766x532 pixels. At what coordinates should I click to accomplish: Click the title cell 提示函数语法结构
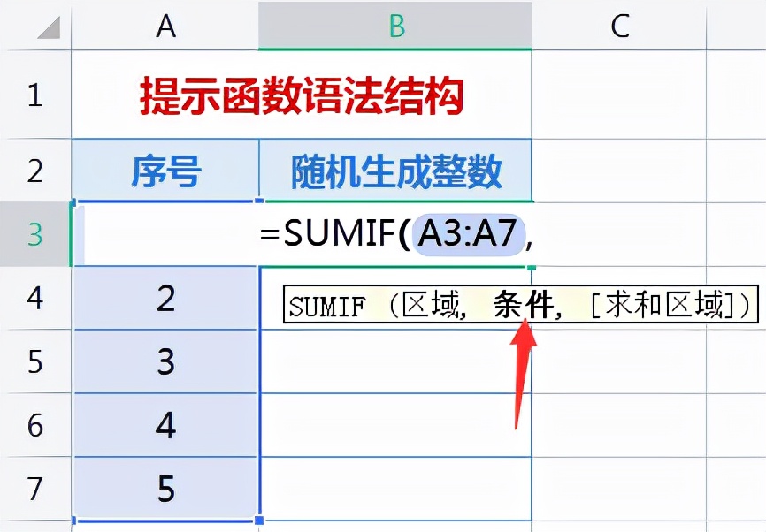click(x=302, y=96)
